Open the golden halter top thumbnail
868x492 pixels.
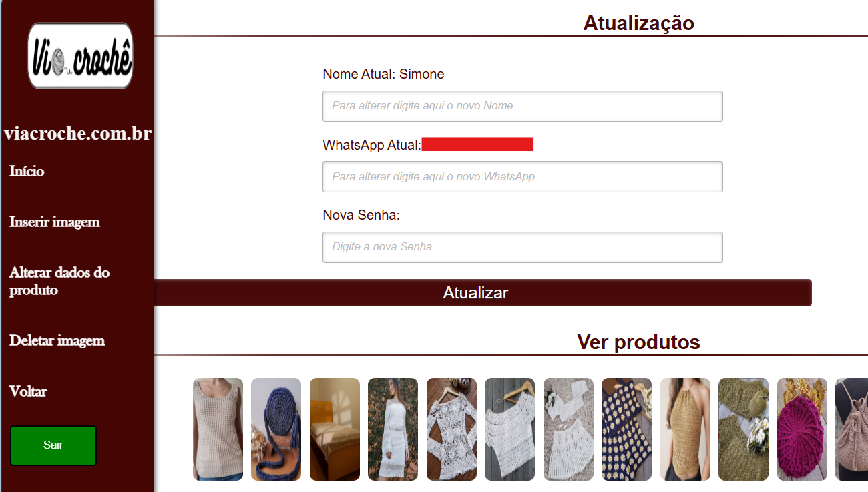point(685,429)
